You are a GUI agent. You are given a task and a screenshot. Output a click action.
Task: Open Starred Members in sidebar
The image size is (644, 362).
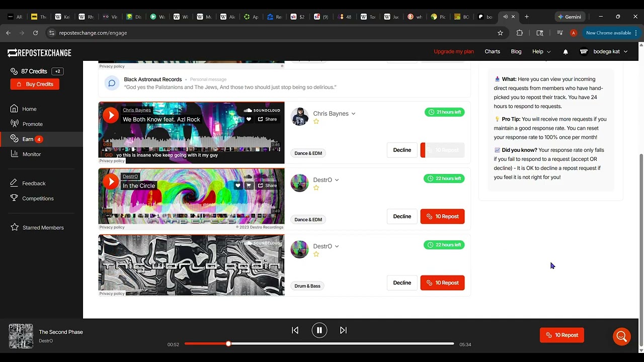click(43, 227)
